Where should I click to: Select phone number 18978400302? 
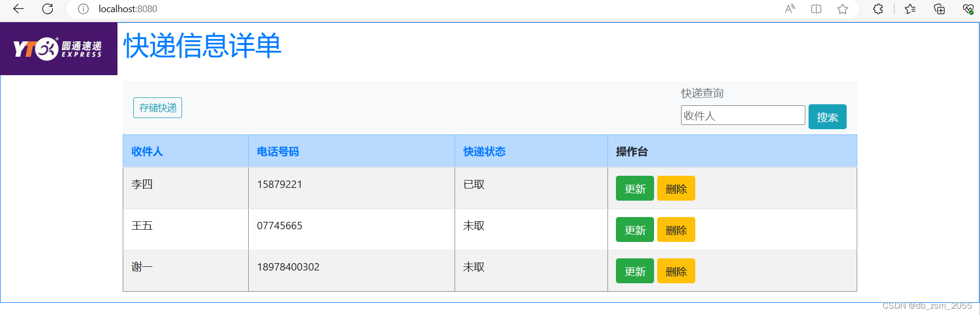[288, 267]
